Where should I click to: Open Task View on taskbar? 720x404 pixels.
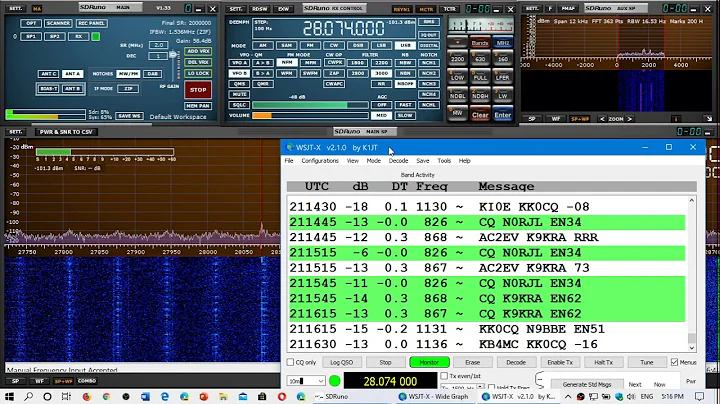pyautogui.click(x=66, y=396)
